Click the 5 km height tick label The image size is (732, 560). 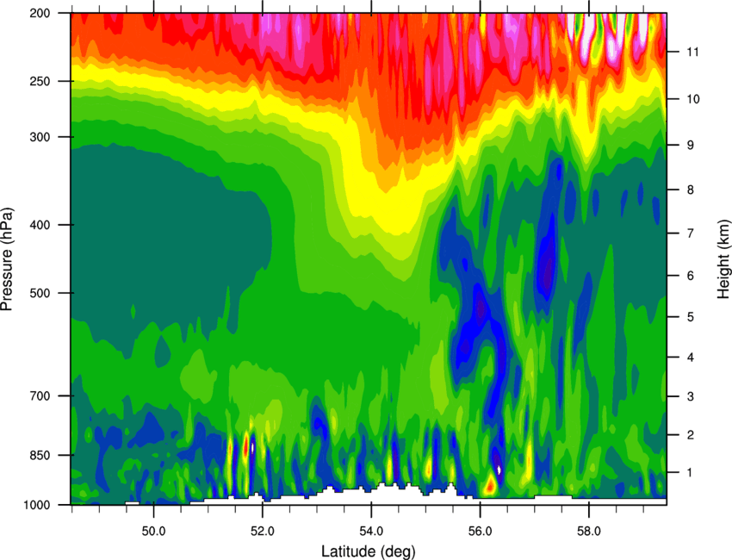pos(691,317)
